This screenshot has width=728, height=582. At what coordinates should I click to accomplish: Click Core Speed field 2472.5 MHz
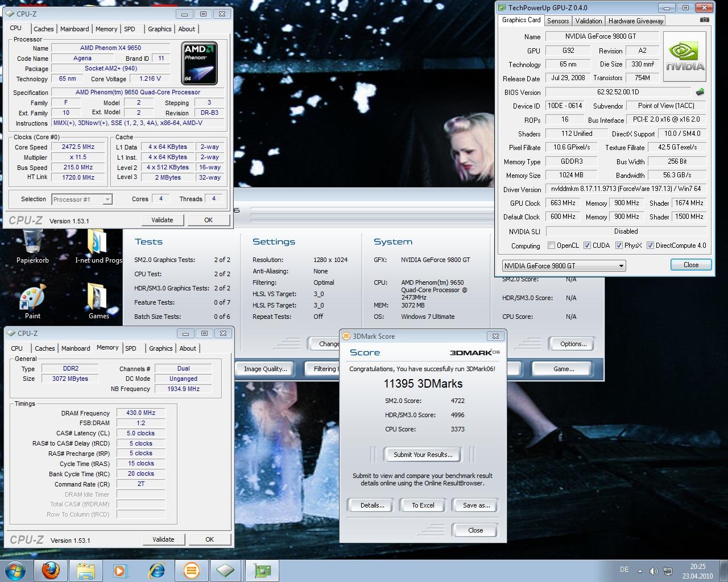[x=78, y=147]
